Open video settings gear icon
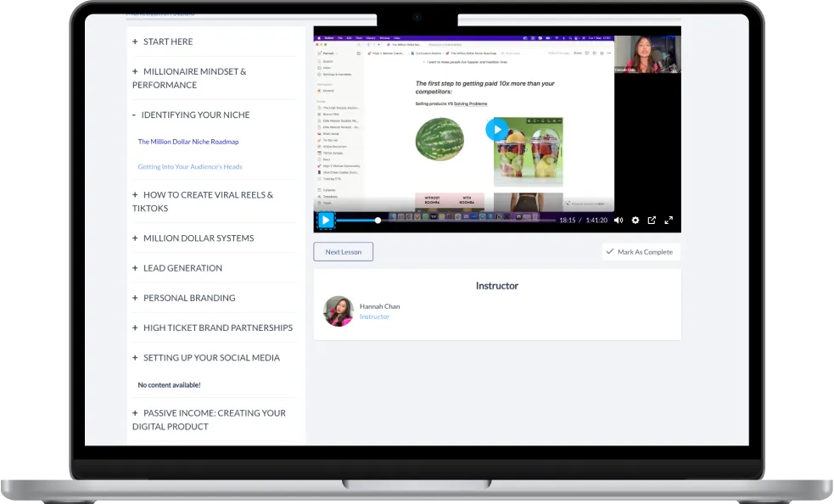The height and width of the screenshot is (504, 834). 635,221
